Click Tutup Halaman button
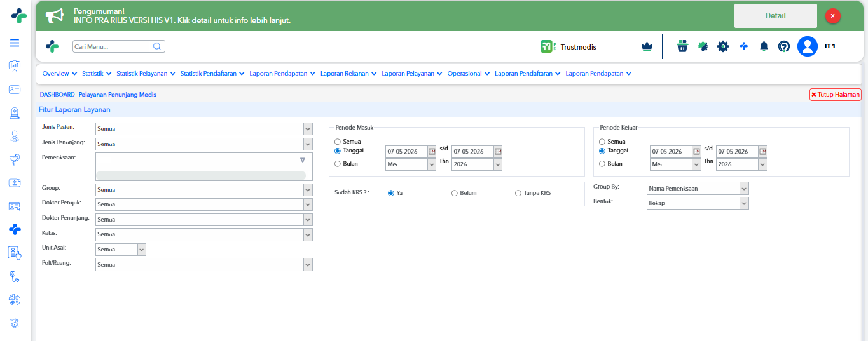Viewport: 868px width, 341px height. click(836, 95)
